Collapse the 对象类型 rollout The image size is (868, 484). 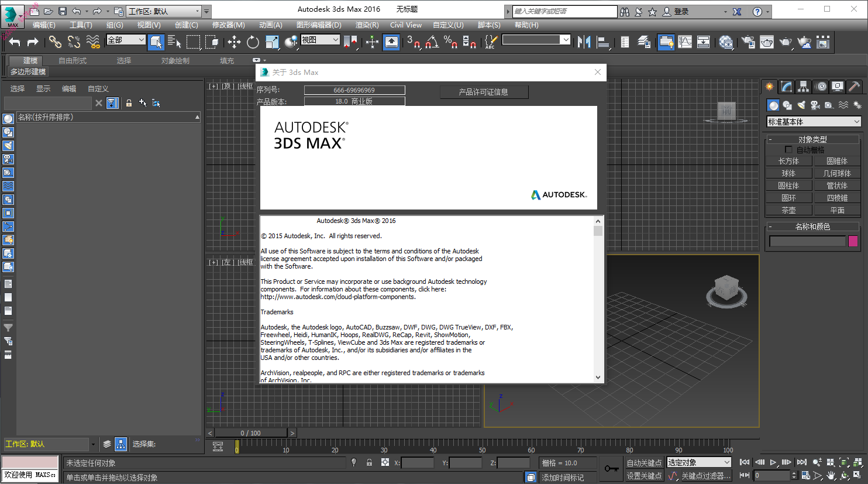[812, 139]
